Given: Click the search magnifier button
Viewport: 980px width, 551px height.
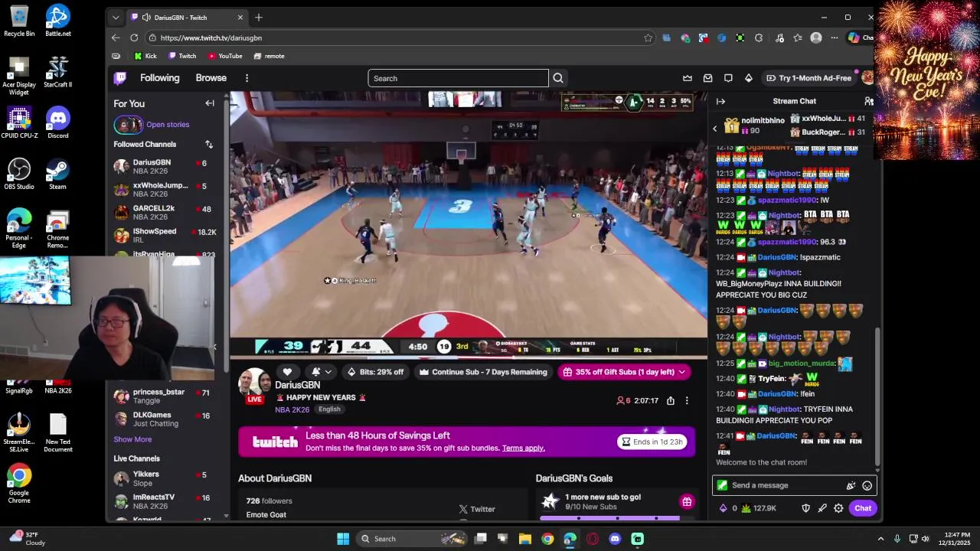Looking at the screenshot, I should (x=558, y=78).
